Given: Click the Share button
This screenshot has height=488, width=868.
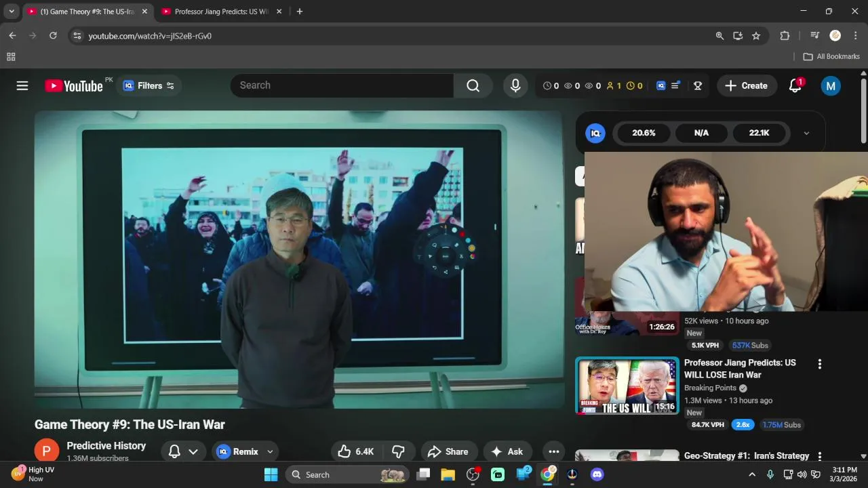Looking at the screenshot, I should [x=448, y=451].
